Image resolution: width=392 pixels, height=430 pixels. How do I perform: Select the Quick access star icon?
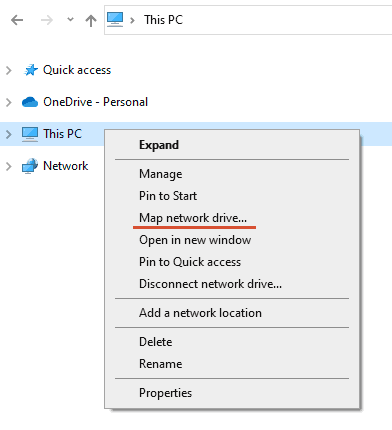[31, 70]
